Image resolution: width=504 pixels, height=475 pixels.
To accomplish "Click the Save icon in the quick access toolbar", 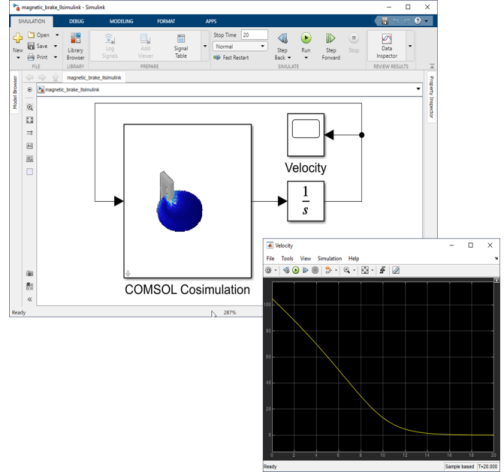I will pos(384,21).
